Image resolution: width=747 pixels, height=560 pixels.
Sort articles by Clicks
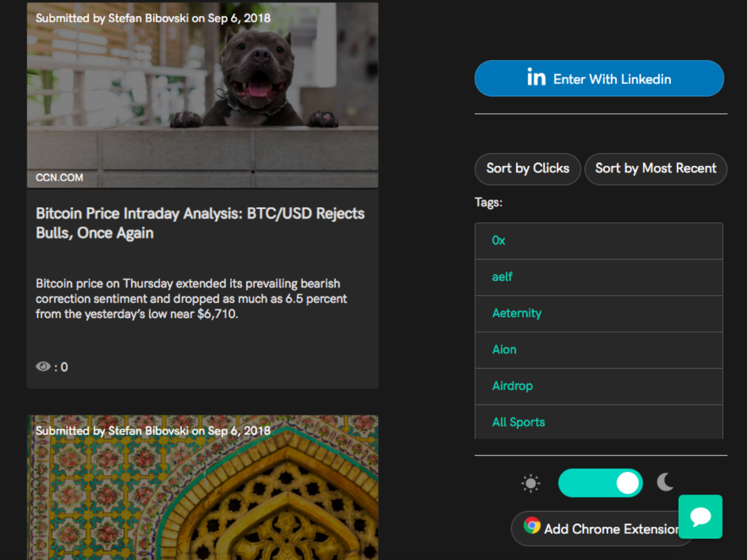528,169
